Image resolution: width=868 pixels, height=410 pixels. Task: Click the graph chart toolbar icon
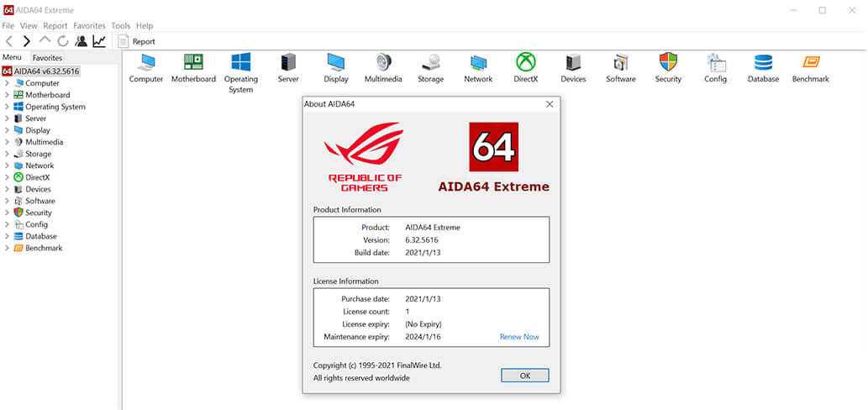[x=99, y=41]
